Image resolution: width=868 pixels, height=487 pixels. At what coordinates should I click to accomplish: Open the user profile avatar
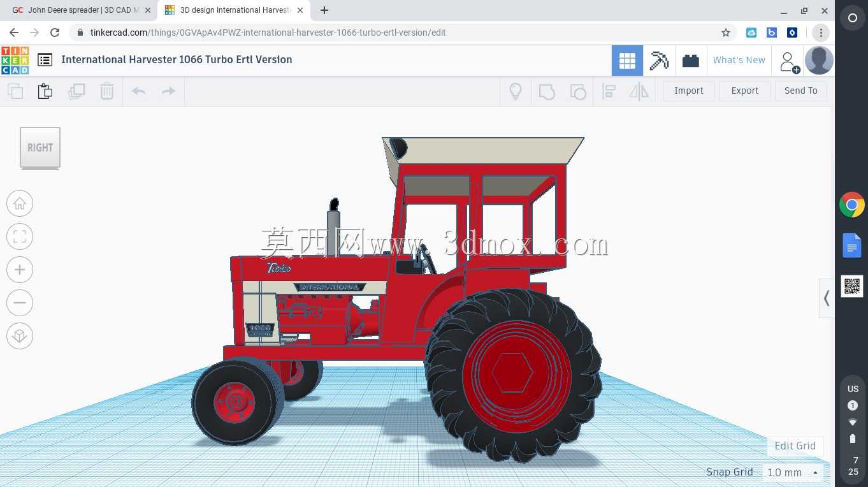tap(819, 61)
